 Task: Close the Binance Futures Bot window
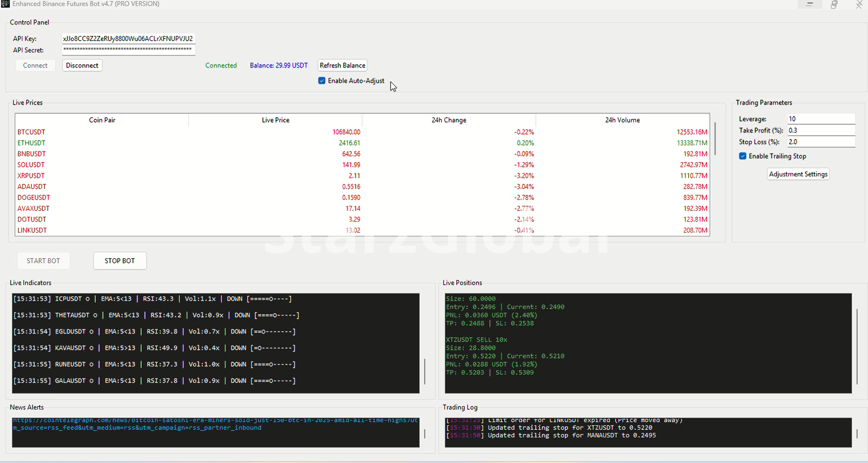(859, 4)
